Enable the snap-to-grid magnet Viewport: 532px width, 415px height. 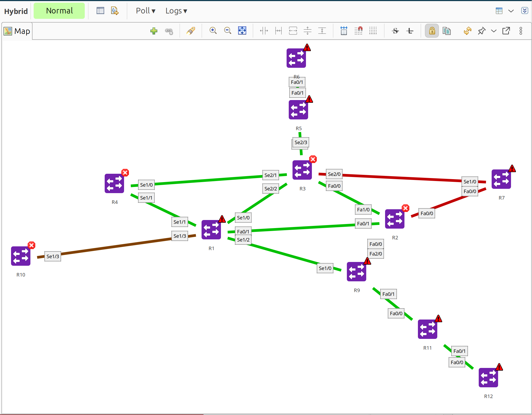click(358, 31)
